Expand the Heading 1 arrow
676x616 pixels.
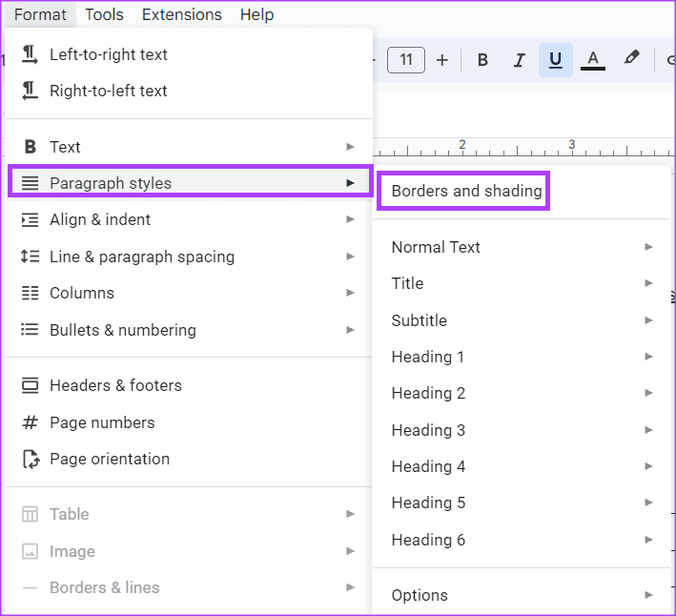tap(648, 357)
